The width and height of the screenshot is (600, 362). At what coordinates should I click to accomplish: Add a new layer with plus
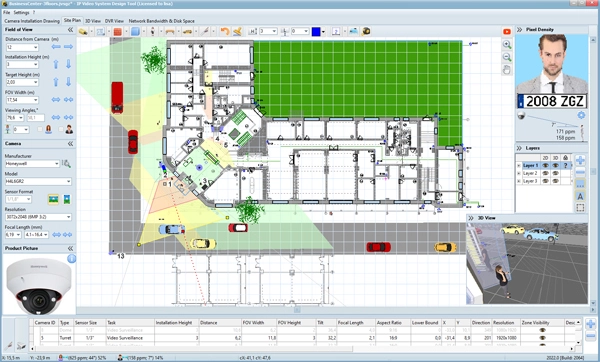580,160
